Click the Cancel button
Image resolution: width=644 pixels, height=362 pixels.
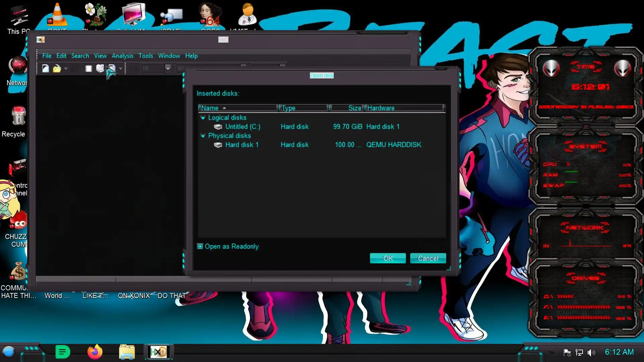(428, 258)
